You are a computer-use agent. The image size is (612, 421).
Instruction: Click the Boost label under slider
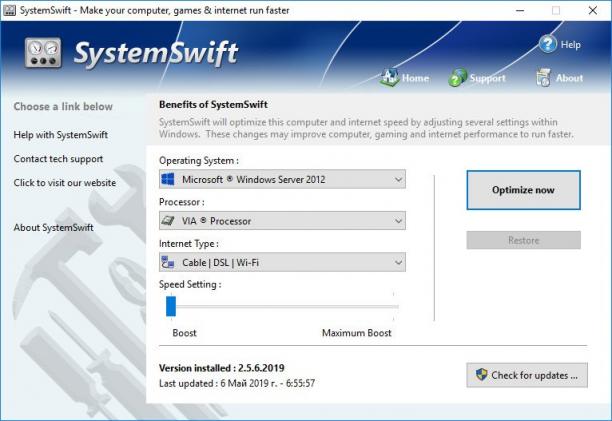click(184, 333)
